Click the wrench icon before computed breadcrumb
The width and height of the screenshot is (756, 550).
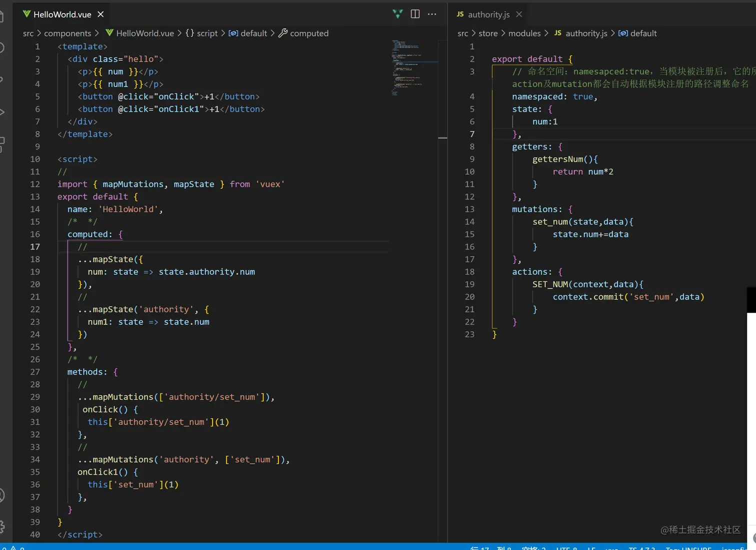[x=282, y=33]
